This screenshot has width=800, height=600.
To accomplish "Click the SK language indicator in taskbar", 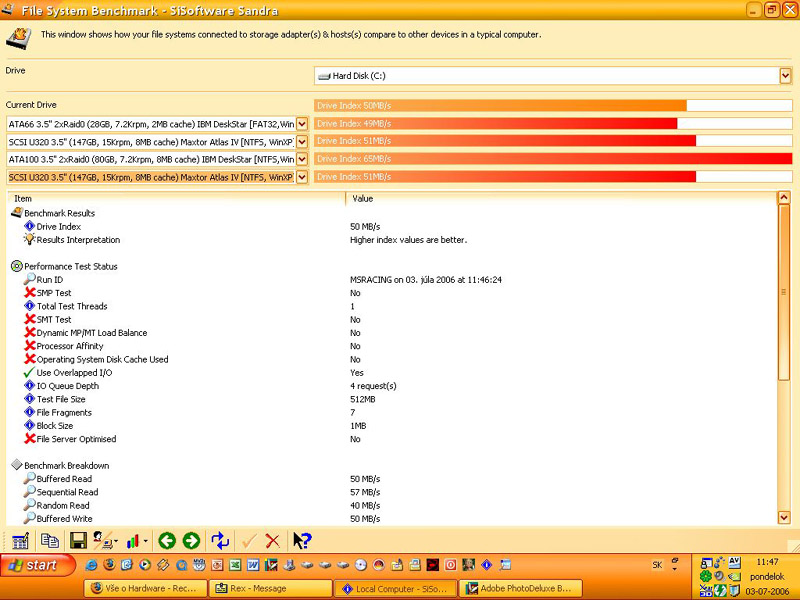I will click(x=657, y=565).
